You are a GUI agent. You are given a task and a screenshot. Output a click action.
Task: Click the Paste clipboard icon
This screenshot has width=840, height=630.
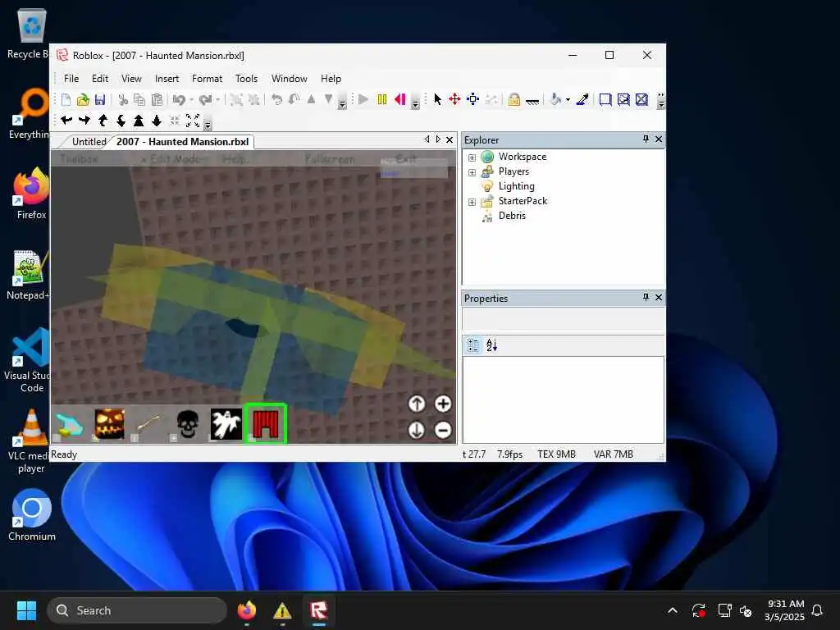pos(157,99)
